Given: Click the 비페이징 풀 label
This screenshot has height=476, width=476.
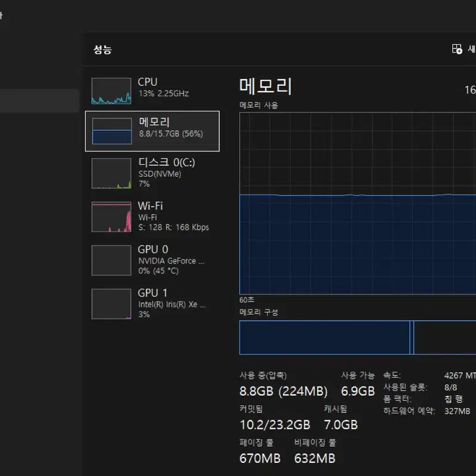Looking at the screenshot, I should [x=315, y=443].
